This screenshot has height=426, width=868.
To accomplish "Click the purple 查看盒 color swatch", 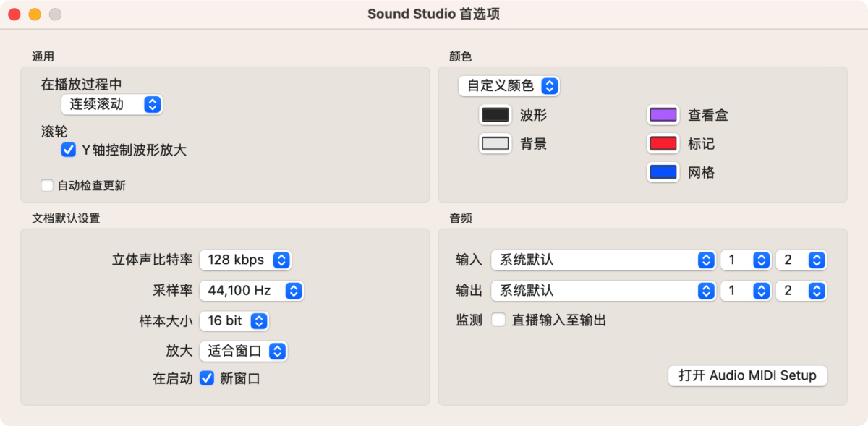I will click(x=663, y=115).
